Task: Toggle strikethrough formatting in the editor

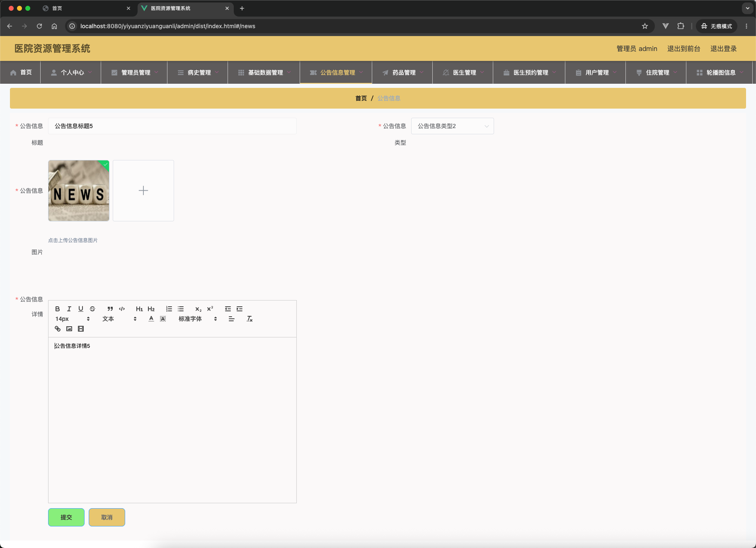Action: (x=92, y=309)
